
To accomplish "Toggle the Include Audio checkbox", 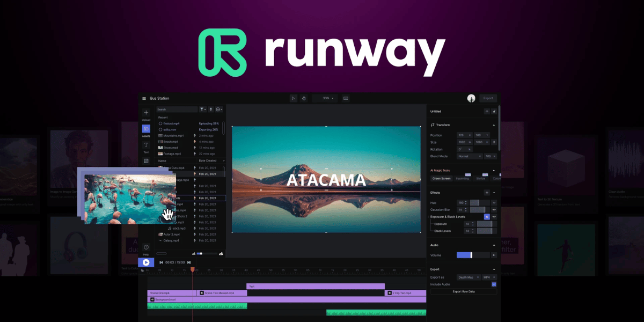I will pyautogui.click(x=494, y=284).
